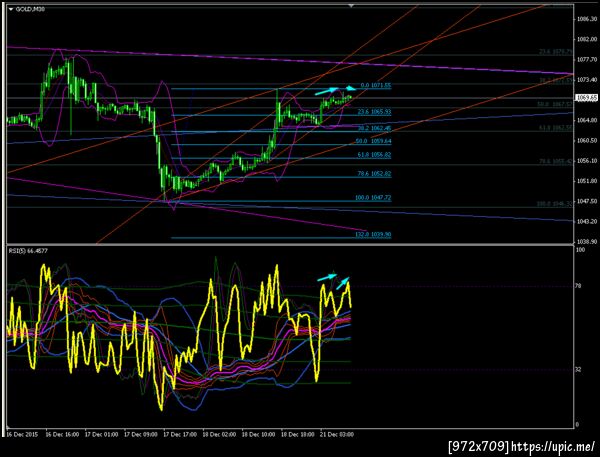
Task: Click price scale value 1060.50
Action: (x=587, y=140)
